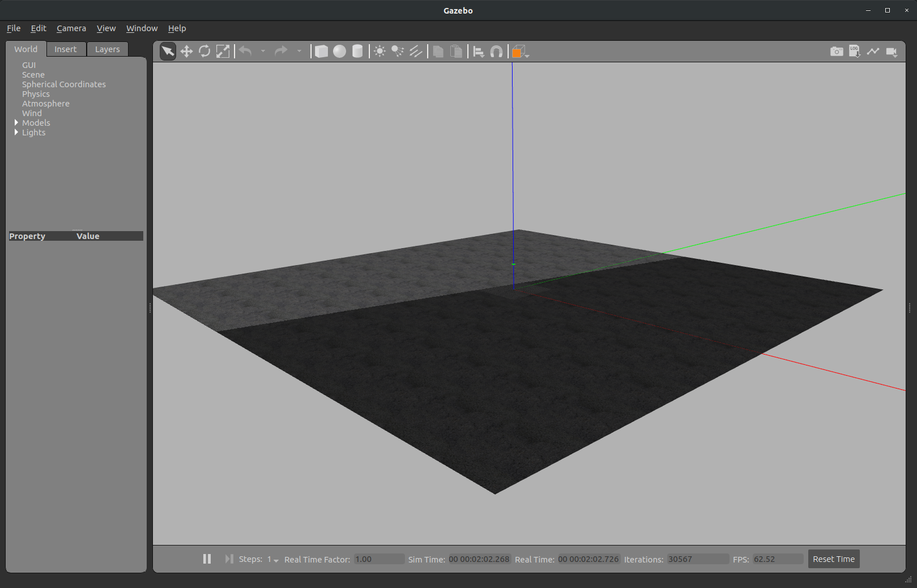This screenshot has height=588, width=917.
Task: Activate the translate mode tool
Action: (186, 52)
